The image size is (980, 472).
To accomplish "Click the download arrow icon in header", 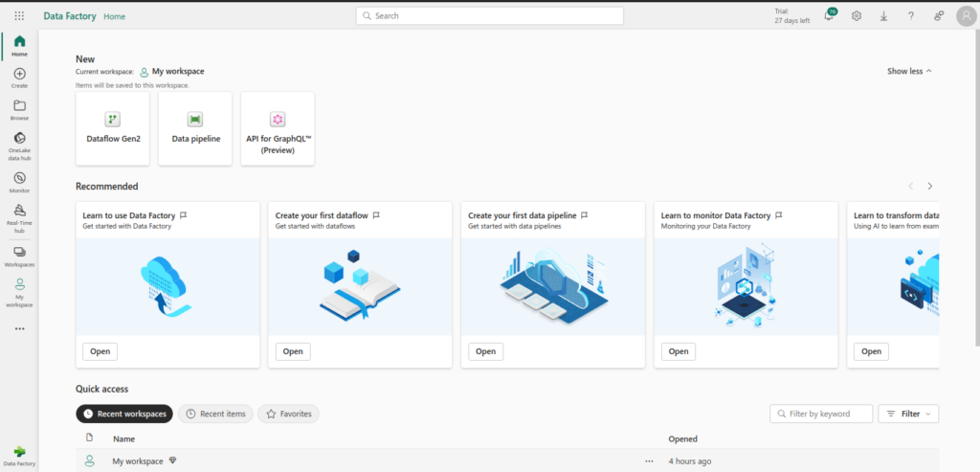I will [x=883, y=16].
